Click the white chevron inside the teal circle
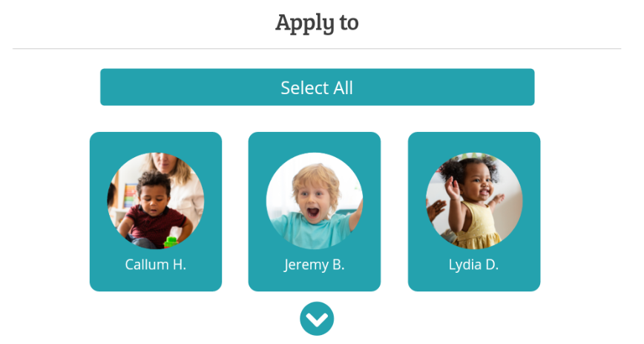Image resolution: width=644 pixels, height=344 pixels. click(317, 320)
